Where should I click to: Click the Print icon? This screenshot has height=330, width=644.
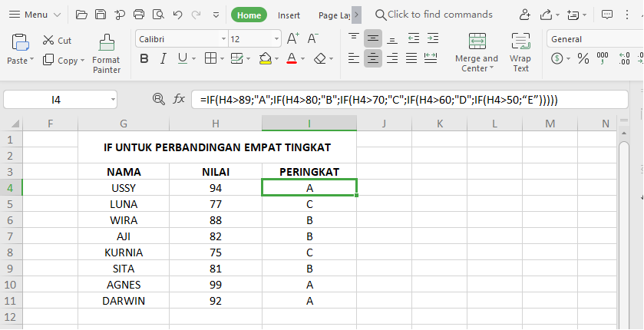tap(139, 15)
